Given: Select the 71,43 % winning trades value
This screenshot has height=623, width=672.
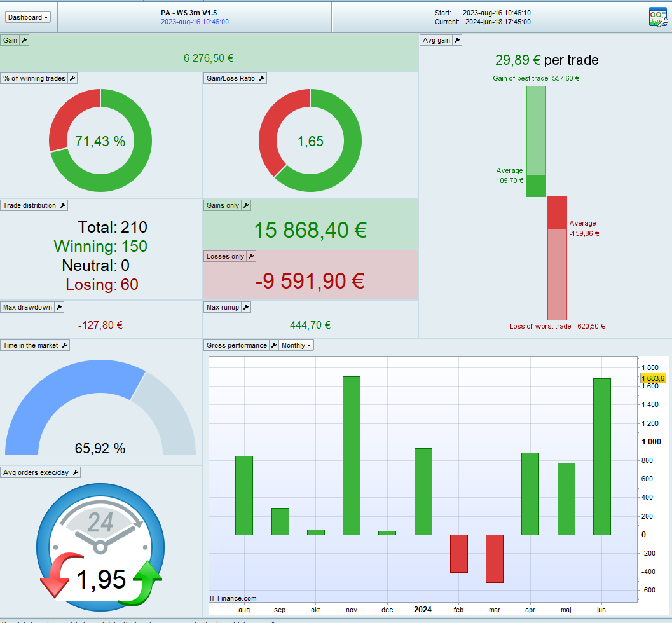Looking at the screenshot, I should coord(100,141).
